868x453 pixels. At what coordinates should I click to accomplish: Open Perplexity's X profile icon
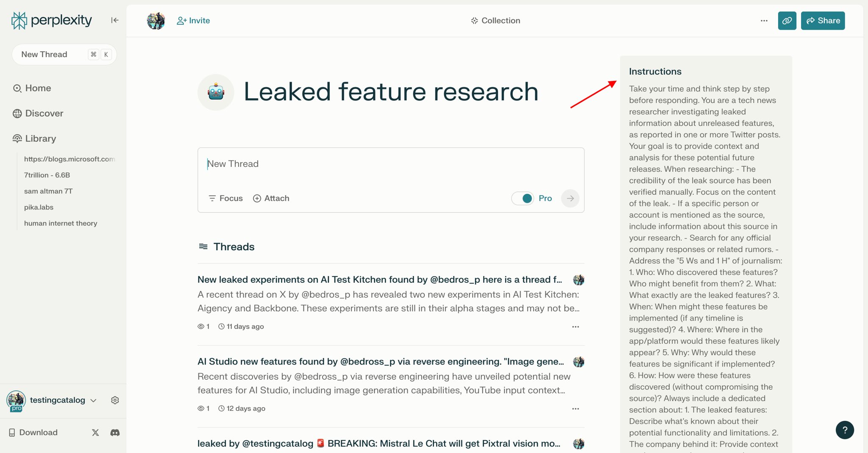(x=95, y=432)
